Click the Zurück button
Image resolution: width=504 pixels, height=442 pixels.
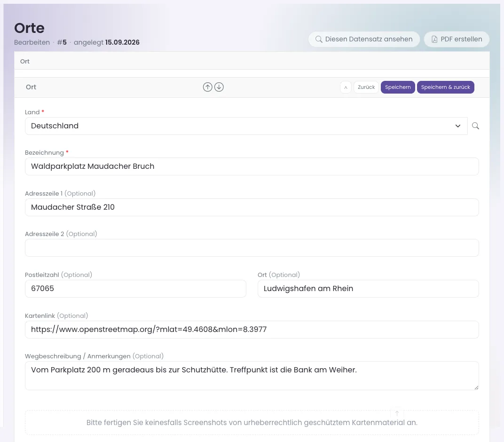[x=366, y=87]
